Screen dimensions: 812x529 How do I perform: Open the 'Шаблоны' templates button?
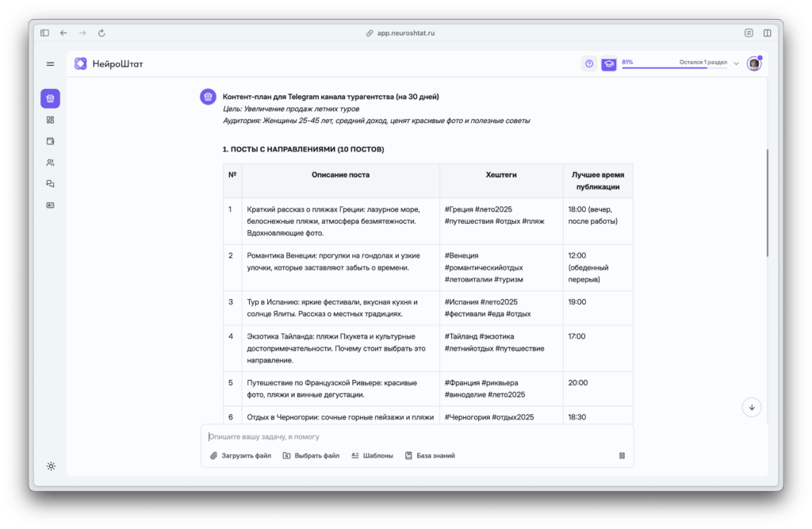[x=373, y=456]
